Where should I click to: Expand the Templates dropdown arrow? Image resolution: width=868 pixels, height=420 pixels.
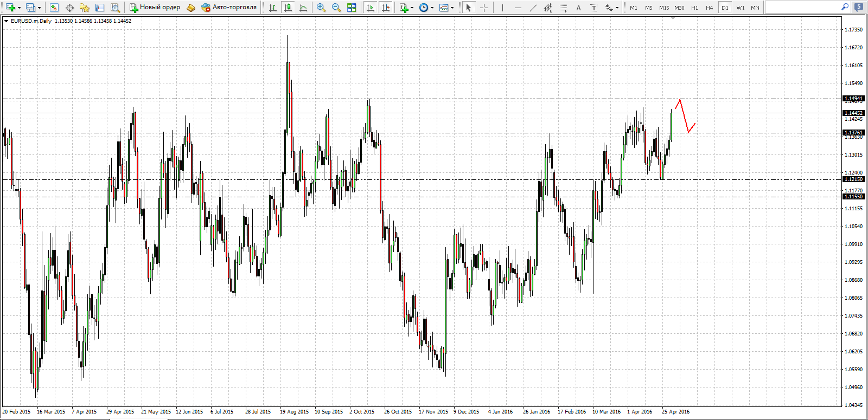pyautogui.click(x=452, y=8)
